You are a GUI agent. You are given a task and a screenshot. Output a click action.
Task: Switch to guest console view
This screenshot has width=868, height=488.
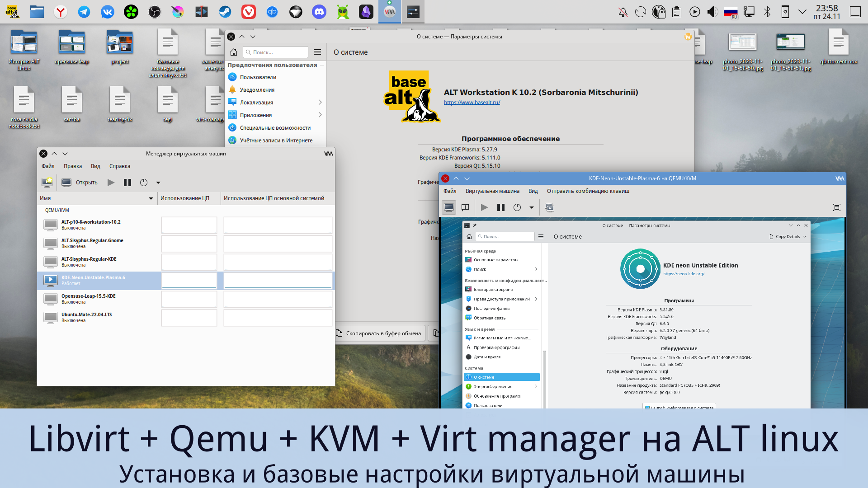(449, 207)
